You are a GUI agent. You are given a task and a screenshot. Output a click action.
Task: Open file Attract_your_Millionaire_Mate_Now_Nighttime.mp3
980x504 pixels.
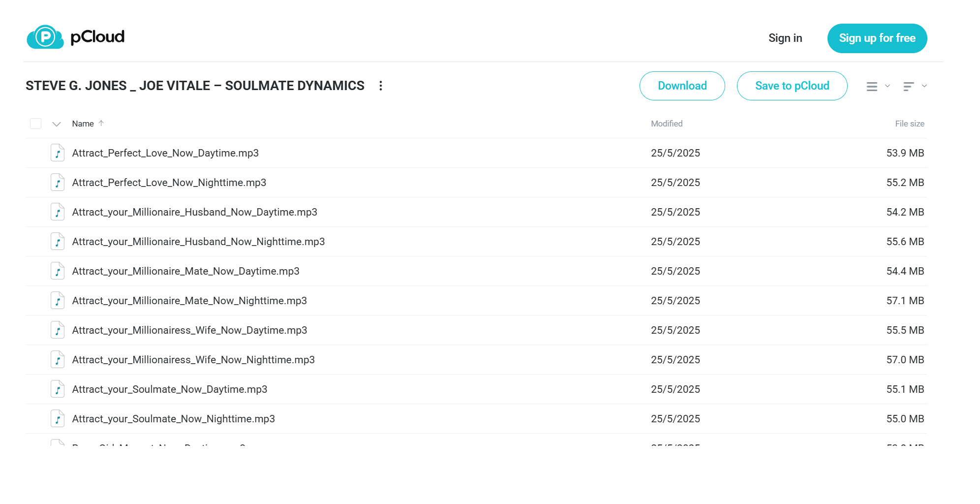(x=189, y=301)
